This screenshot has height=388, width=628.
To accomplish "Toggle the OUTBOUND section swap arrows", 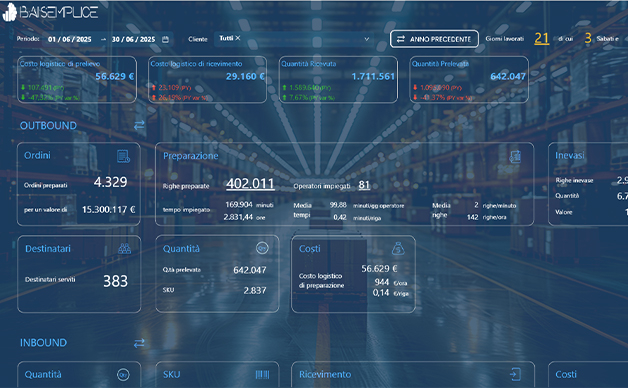I will pyautogui.click(x=139, y=125).
